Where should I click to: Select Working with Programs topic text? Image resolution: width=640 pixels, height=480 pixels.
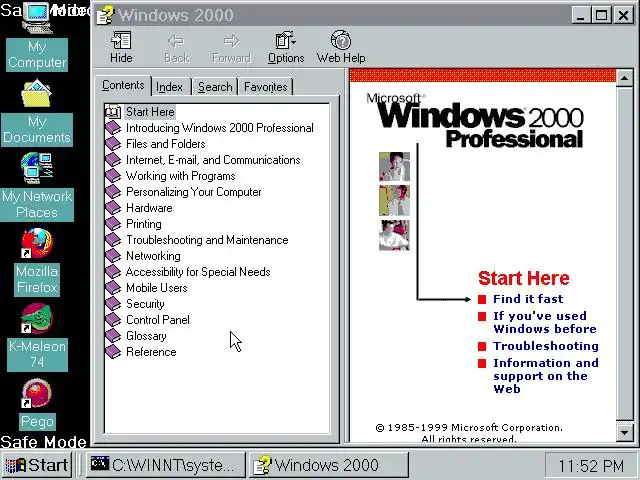[180, 176]
